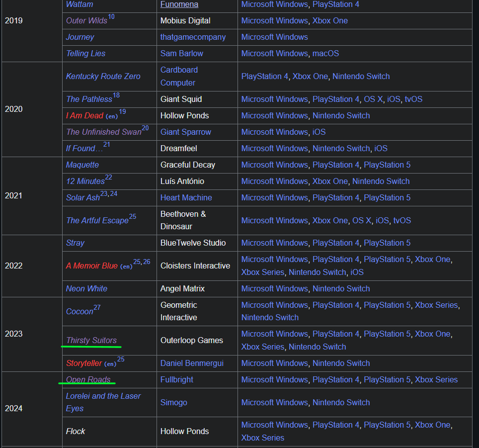This screenshot has width=479, height=448.
Task: Open footnote 27 next to Cocoon
Action: [x=97, y=308]
